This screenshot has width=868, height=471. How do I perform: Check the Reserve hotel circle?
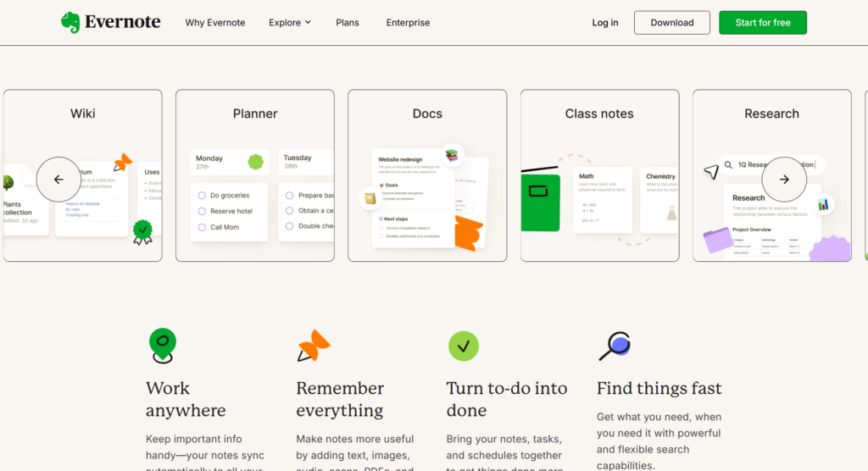coord(202,212)
